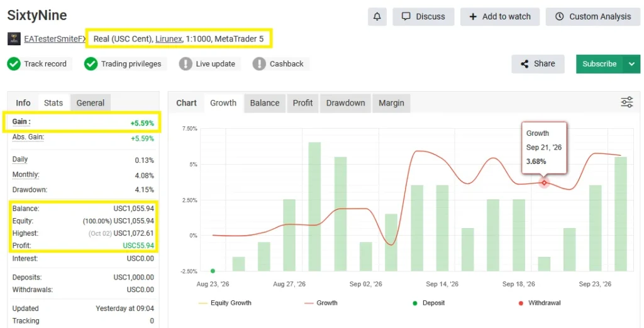Add this system to watch
644x328 pixels.
coord(500,17)
